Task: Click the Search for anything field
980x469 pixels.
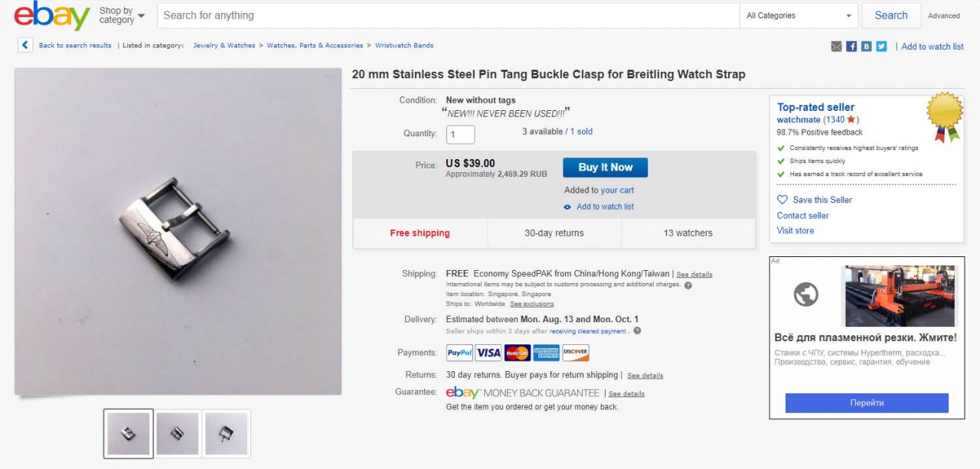Action: [448, 15]
